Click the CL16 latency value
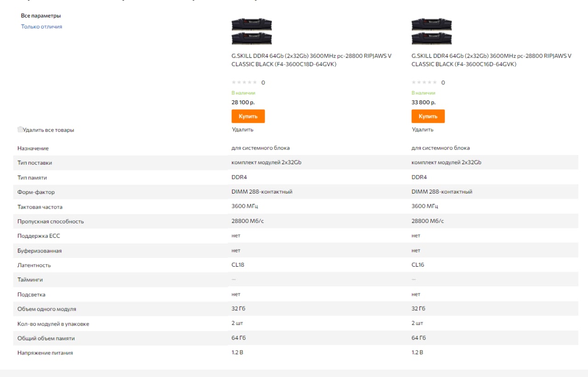Screen dimensions: 588x377 (x=418, y=265)
